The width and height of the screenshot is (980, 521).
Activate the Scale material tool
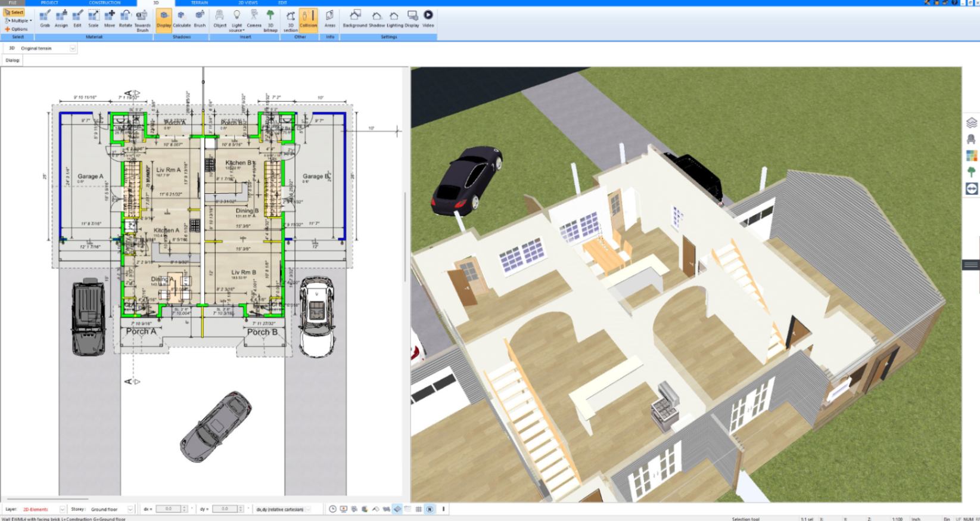point(94,19)
